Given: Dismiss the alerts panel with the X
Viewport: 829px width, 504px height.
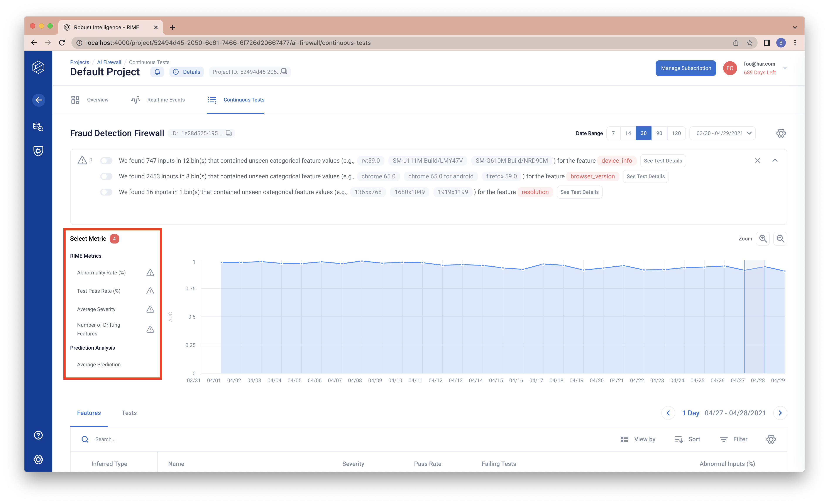Looking at the screenshot, I should pos(757,161).
